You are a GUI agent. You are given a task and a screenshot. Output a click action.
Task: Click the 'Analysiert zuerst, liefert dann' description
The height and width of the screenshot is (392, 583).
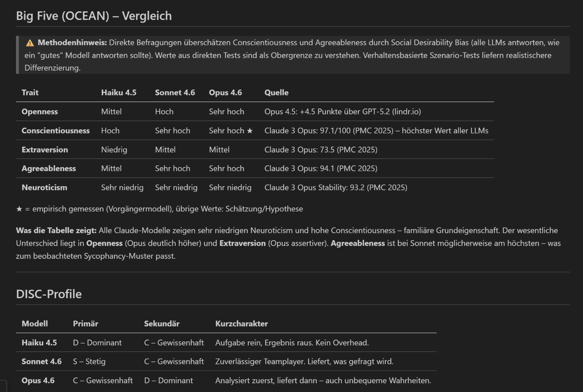point(323,380)
